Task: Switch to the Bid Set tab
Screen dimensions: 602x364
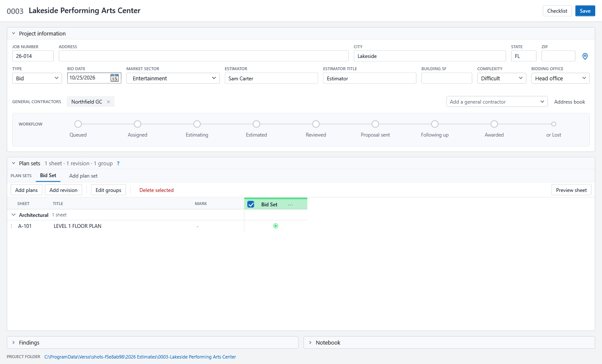Action: (x=48, y=175)
